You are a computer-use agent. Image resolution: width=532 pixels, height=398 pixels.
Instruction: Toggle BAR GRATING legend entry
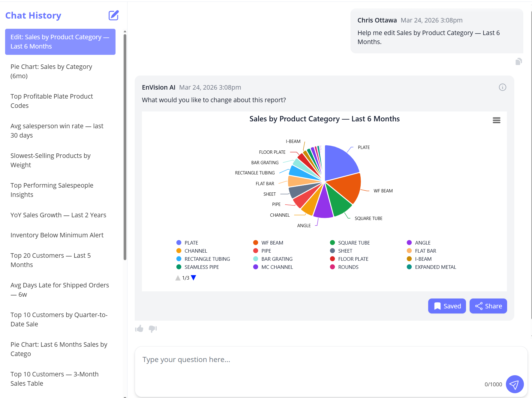(x=273, y=259)
